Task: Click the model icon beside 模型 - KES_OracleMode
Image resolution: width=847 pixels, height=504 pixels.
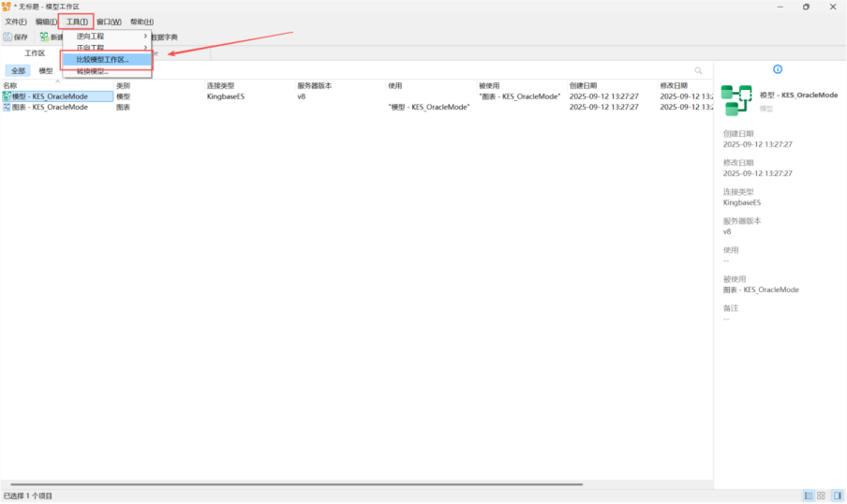Action: tap(7, 96)
